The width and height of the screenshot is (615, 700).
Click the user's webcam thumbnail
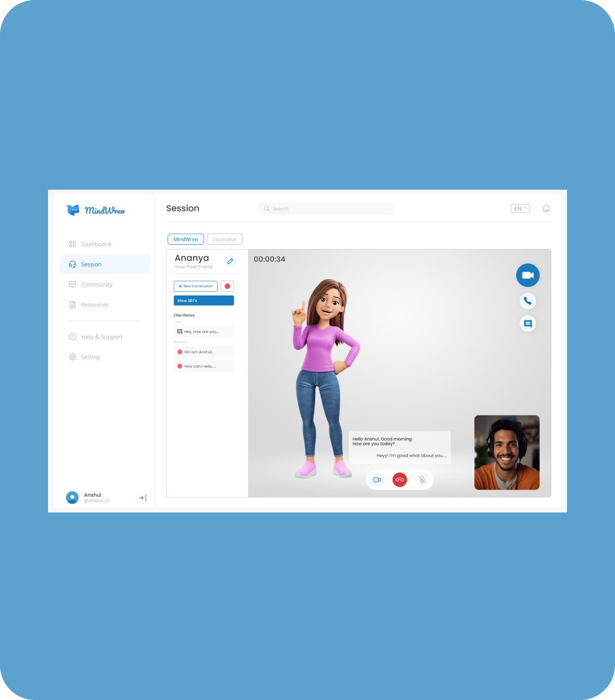(x=507, y=452)
